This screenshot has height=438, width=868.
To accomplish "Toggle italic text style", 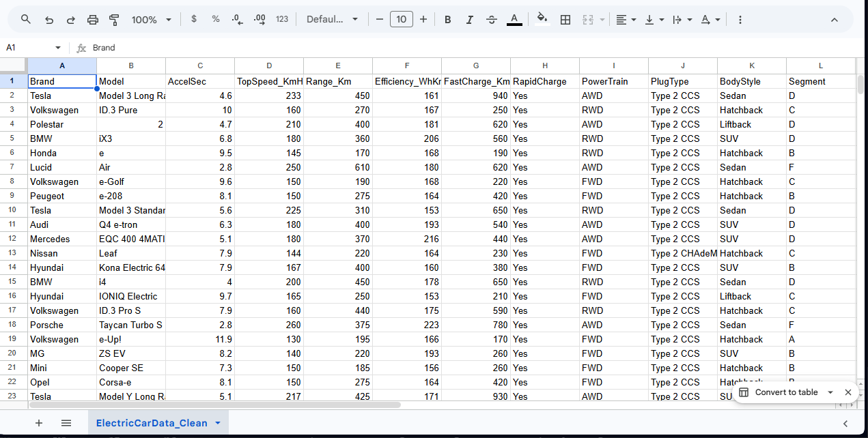I will click(469, 20).
